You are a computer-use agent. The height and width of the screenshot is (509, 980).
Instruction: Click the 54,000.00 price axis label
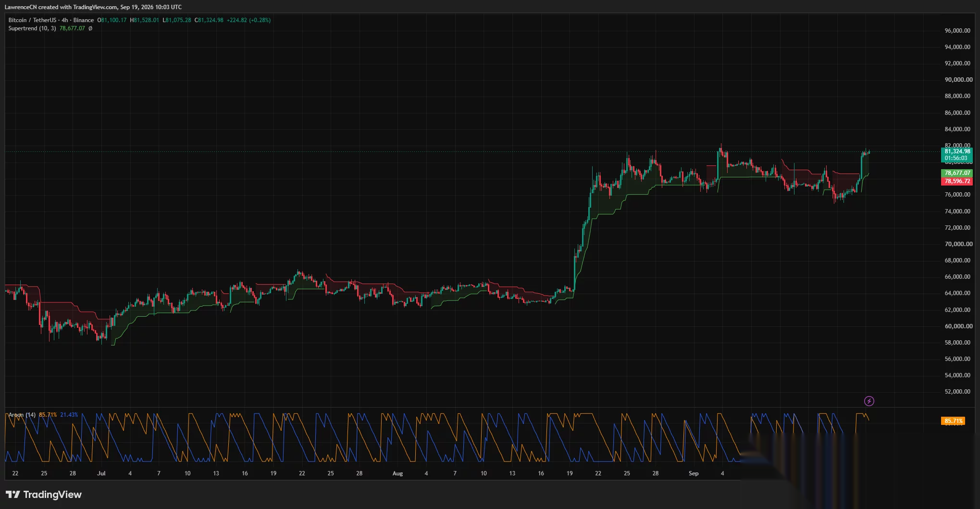[x=958, y=375]
